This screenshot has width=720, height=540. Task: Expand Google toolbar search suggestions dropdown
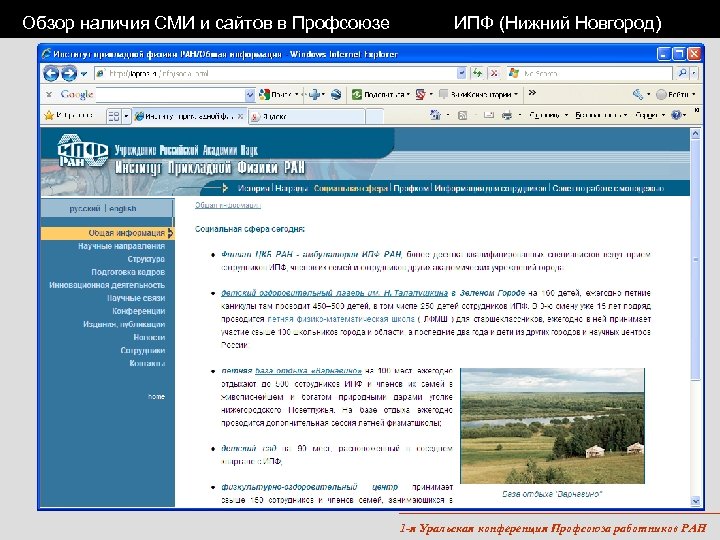(x=250, y=95)
